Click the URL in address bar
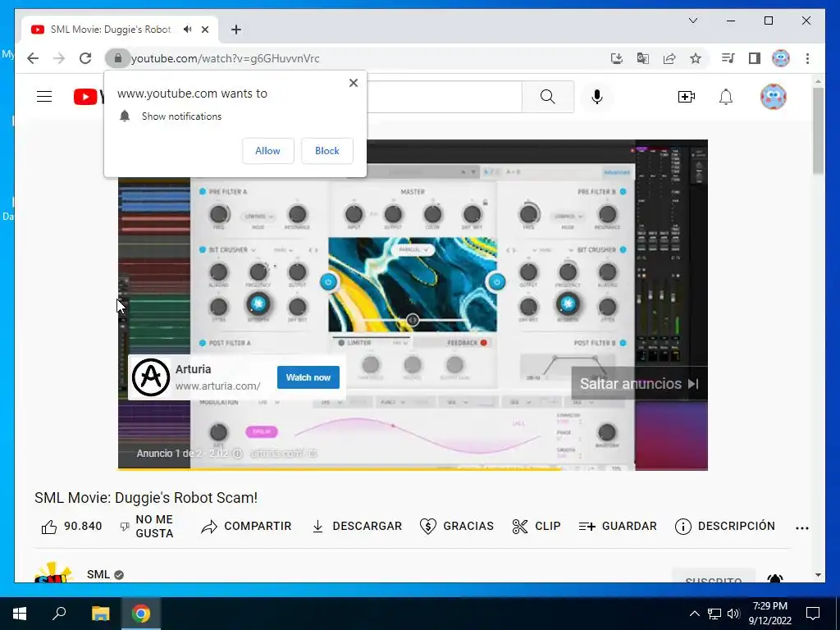This screenshot has width=840, height=630. (225, 58)
